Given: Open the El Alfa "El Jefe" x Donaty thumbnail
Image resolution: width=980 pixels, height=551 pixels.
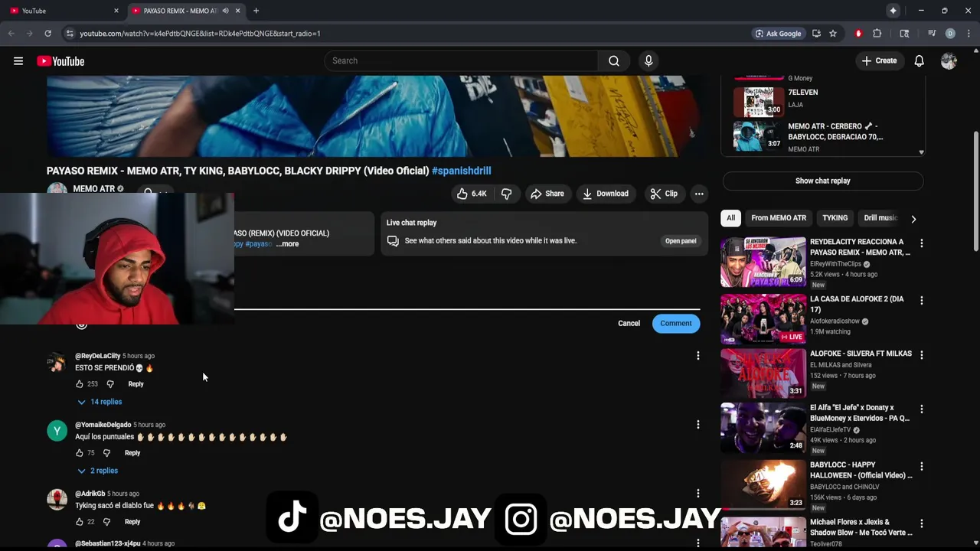Looking at the screenshot, I should click(763, 428).
